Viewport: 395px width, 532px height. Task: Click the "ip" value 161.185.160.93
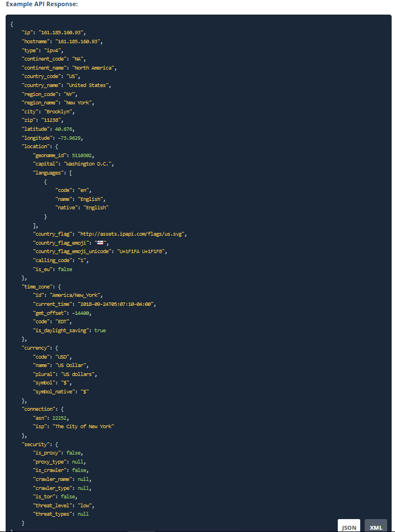tap(62, 33)
